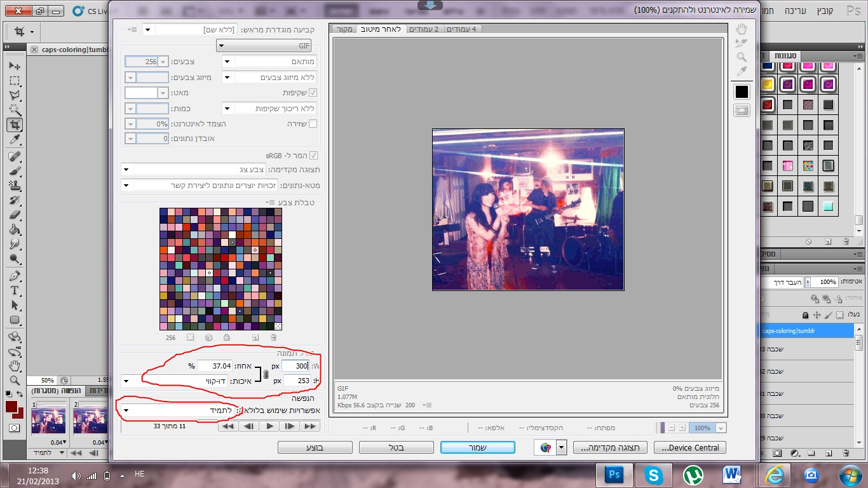868x488 pixels.
Task: Open the 256 colors count dropdown
Action: point(163,62)
